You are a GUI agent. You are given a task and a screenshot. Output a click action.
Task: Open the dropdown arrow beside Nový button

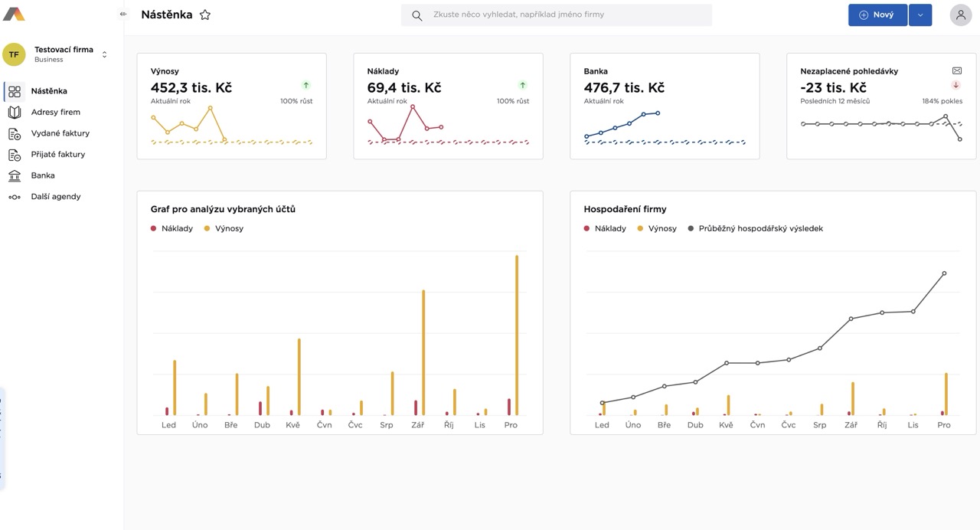tap(920, 15)
